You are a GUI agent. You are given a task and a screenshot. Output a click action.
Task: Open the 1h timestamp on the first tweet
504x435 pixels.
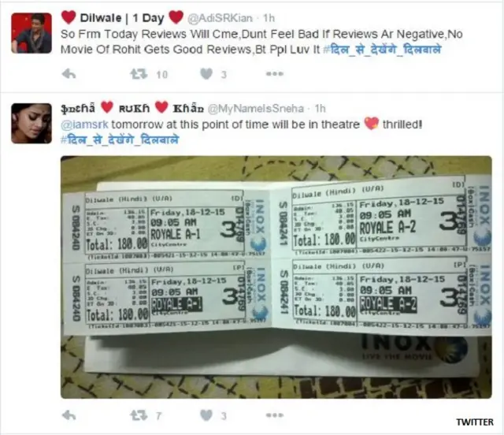click(x=269, y=18)
